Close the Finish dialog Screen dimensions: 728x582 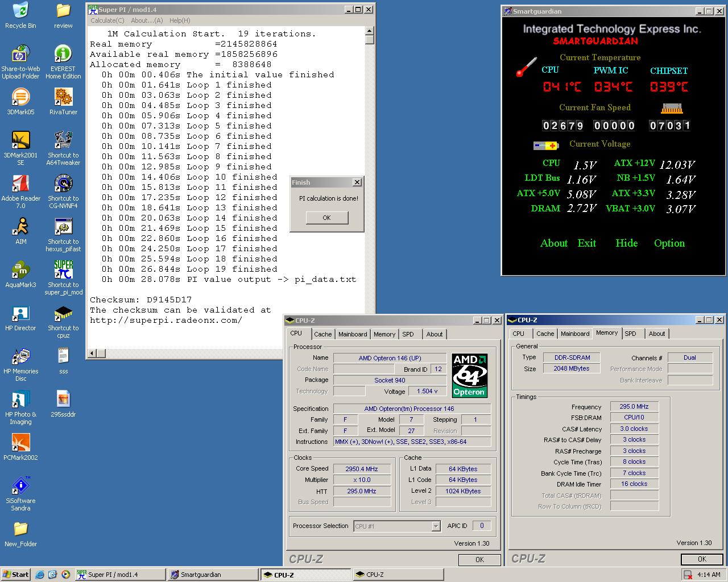tap(357, 182)
